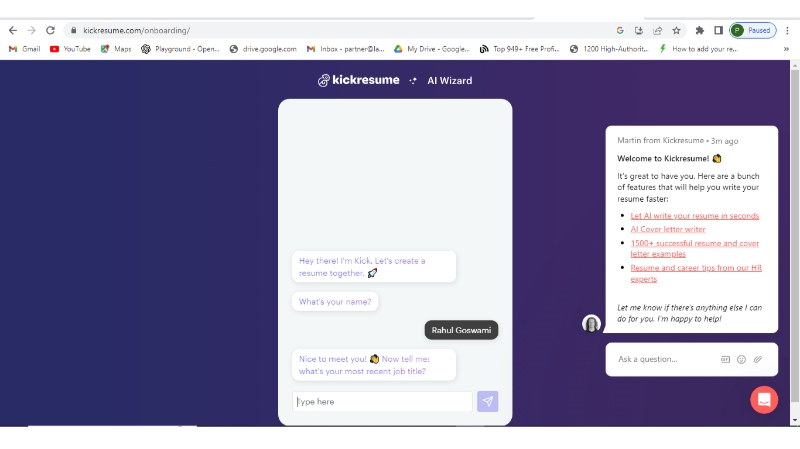Open the emoji picker in chat
800x449 pixels.
coord(741,359)
